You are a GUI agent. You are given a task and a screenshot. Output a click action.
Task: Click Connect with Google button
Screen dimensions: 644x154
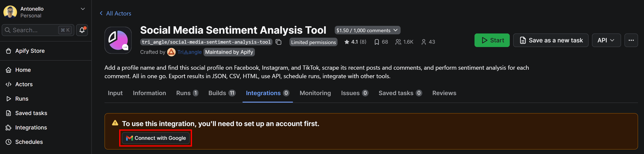coord(155,138)
